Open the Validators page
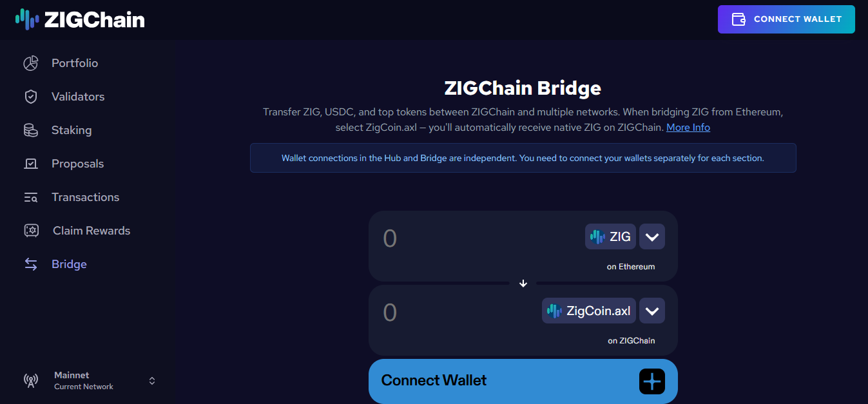 (x=78, y=97)
